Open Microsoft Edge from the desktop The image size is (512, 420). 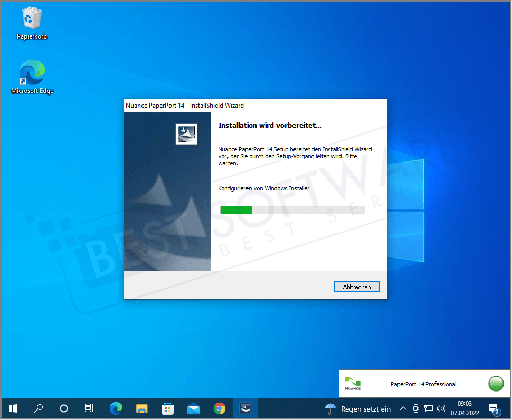(32, 73)
